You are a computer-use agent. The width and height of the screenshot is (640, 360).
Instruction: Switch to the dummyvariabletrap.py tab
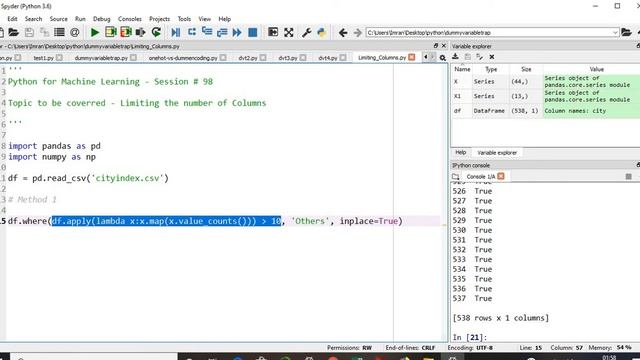tap(101, 58)
